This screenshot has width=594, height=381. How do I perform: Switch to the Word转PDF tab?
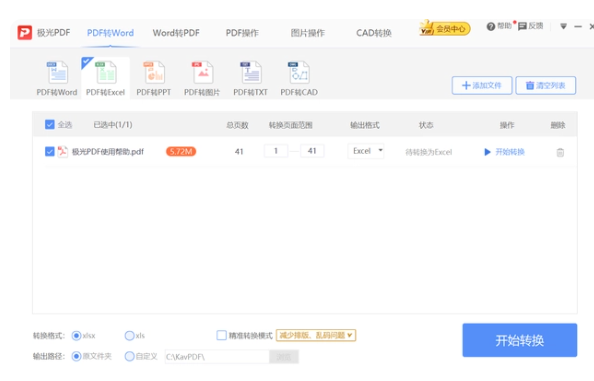(x=176, y=33)
